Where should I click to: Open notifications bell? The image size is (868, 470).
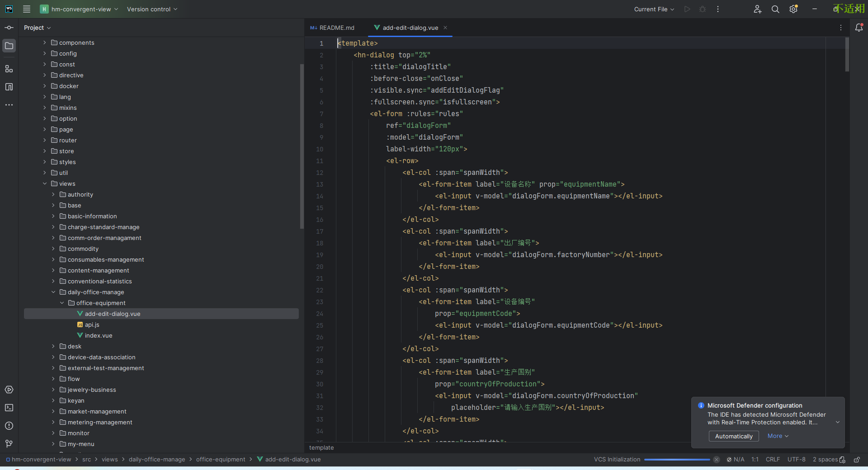[859, 28]
